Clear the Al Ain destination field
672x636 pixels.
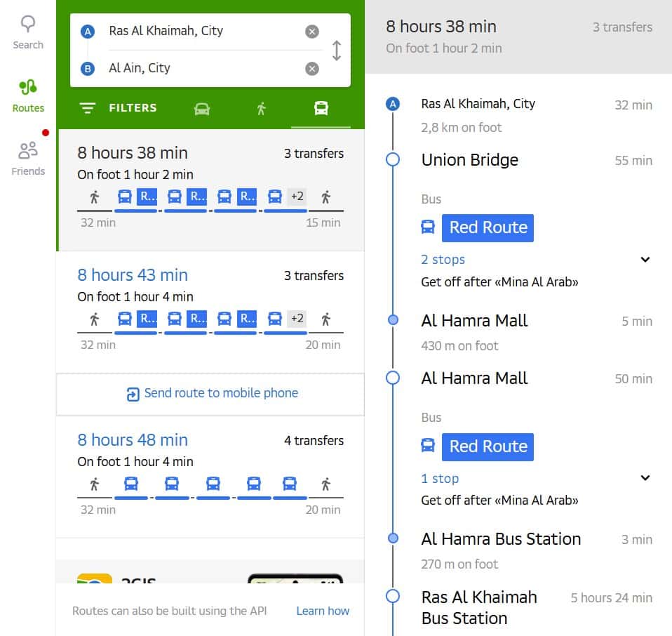312,69
